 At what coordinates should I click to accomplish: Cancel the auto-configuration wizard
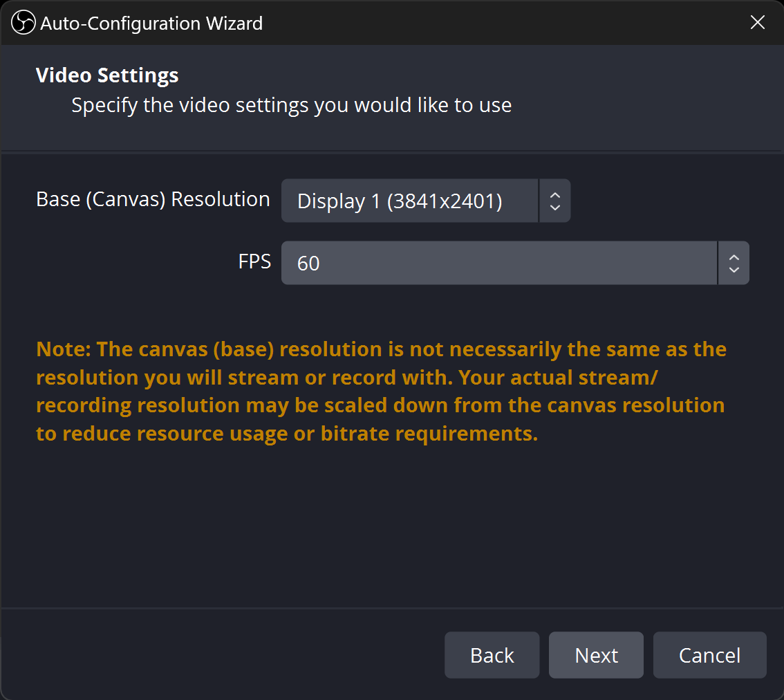coord(709,655)
